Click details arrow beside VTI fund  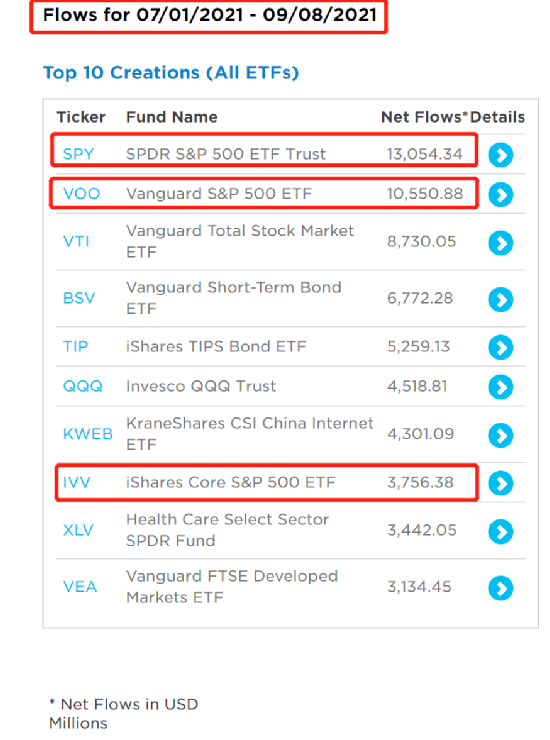500,243
